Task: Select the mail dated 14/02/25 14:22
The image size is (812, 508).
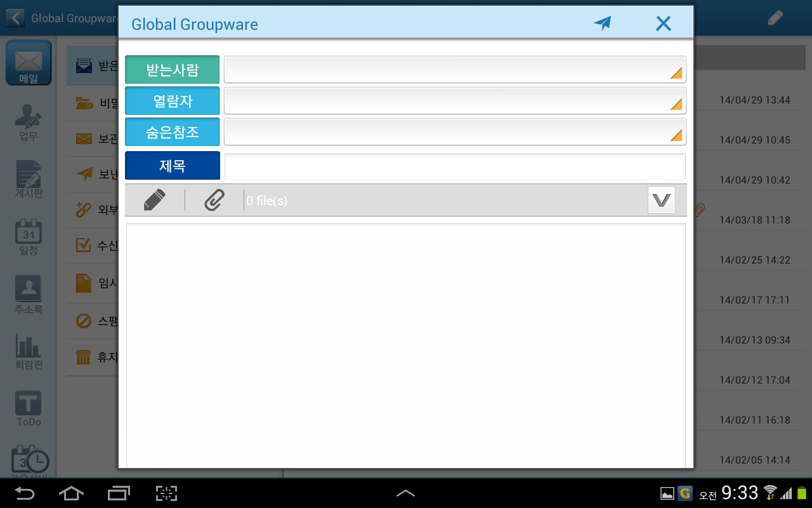Action: (754, 260)
